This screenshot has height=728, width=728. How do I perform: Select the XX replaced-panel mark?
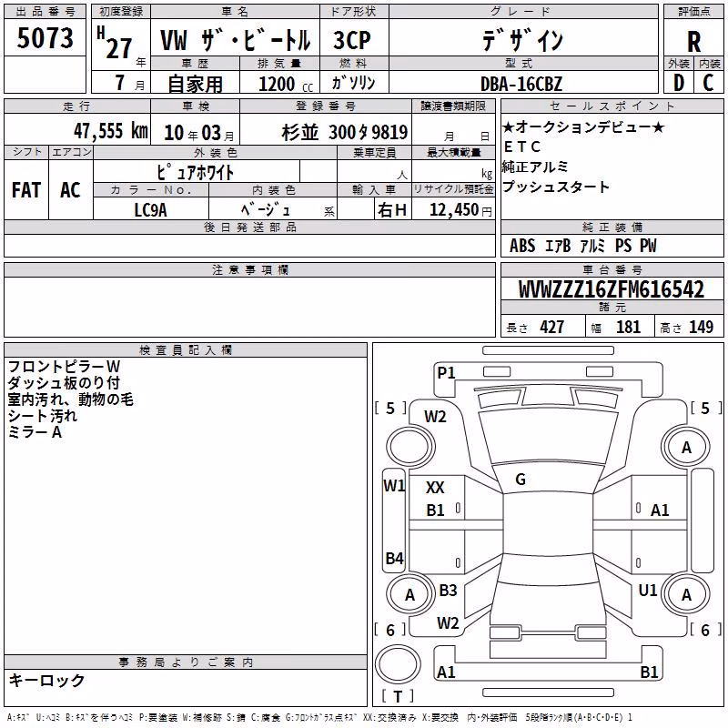[435, 488]
